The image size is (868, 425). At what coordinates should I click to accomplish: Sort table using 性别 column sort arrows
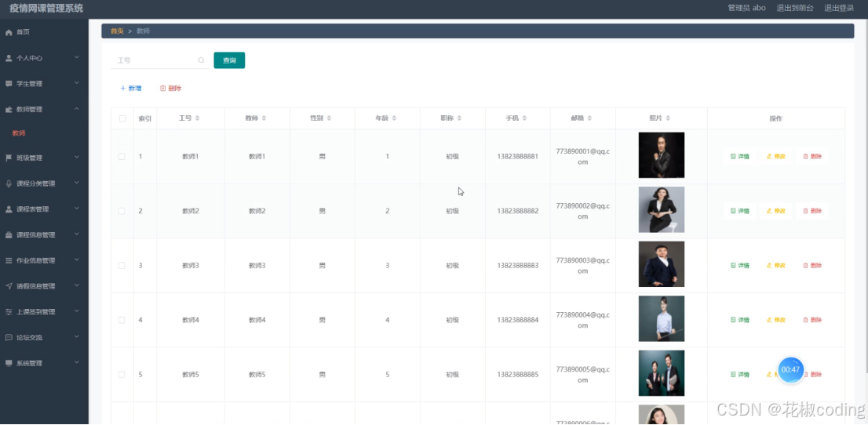(x=329, y=118)
